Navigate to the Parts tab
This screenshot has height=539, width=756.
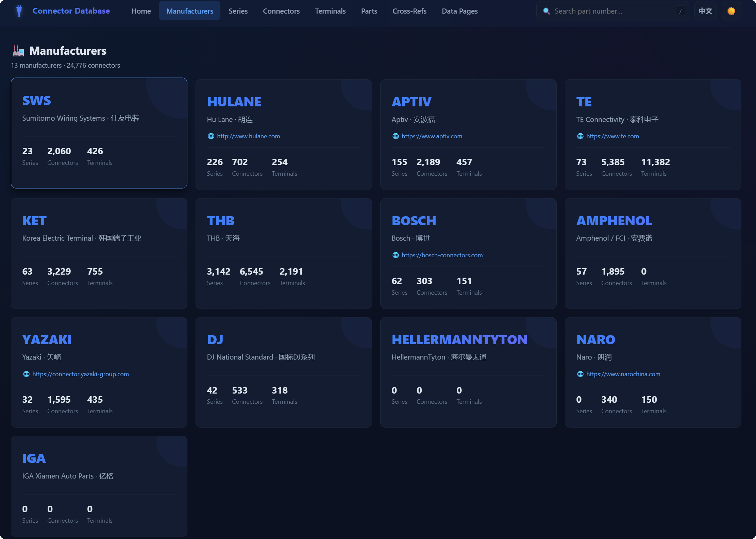point(369,11)
